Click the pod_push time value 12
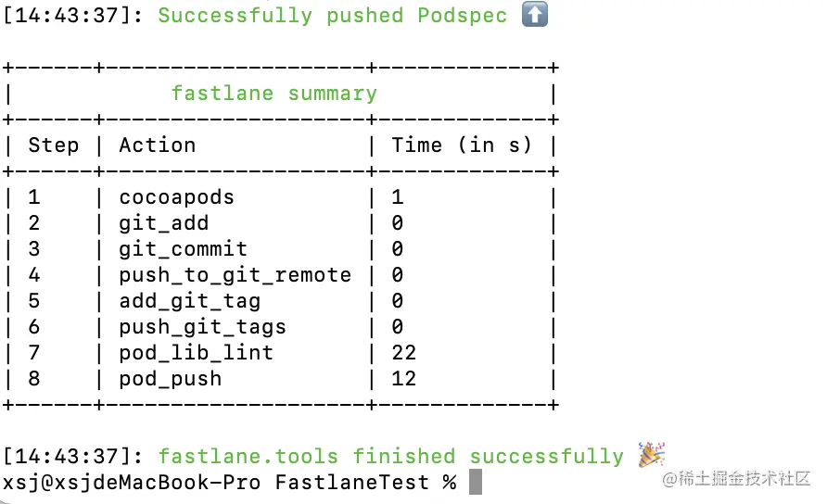 (403, 379)
